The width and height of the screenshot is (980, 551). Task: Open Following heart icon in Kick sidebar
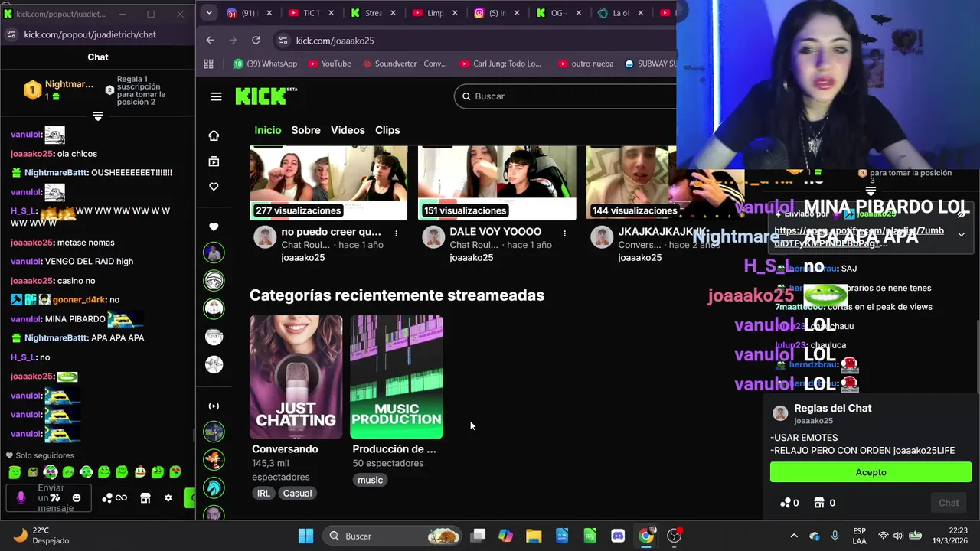pyautogui.click(x=214, y=187)
